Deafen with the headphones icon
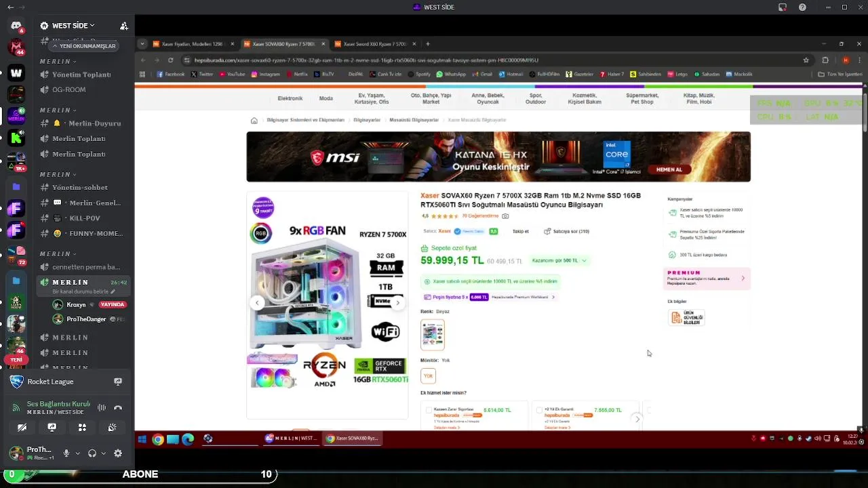 [92, 453]
